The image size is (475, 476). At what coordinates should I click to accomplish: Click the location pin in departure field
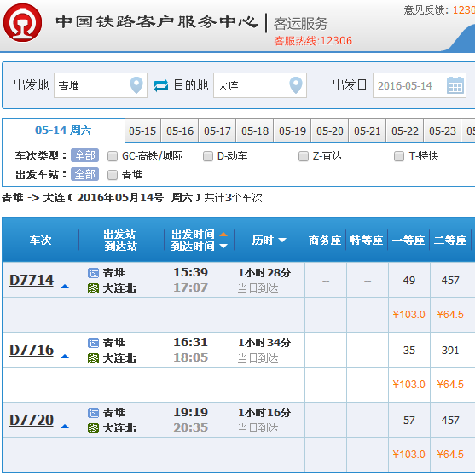click(136, 85)
